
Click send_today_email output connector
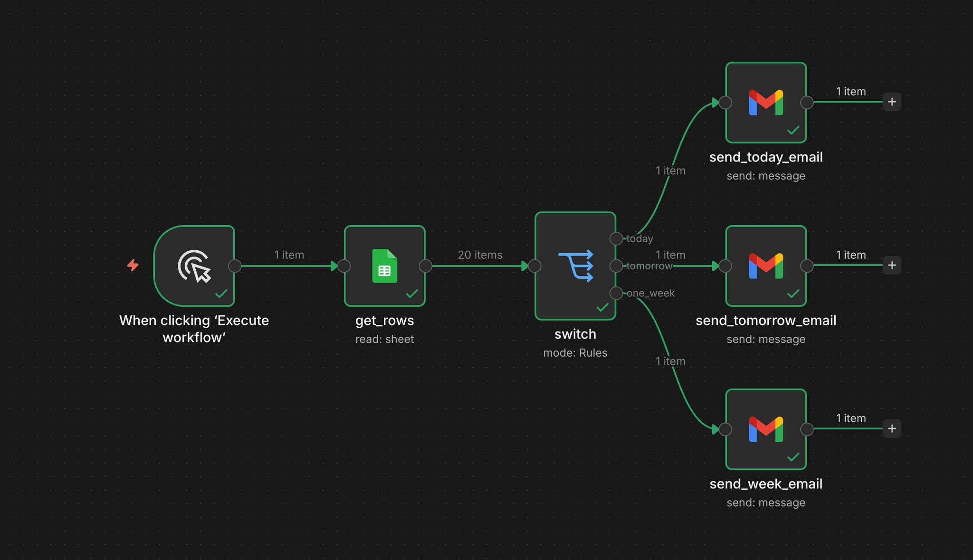[x=807, y=103]
